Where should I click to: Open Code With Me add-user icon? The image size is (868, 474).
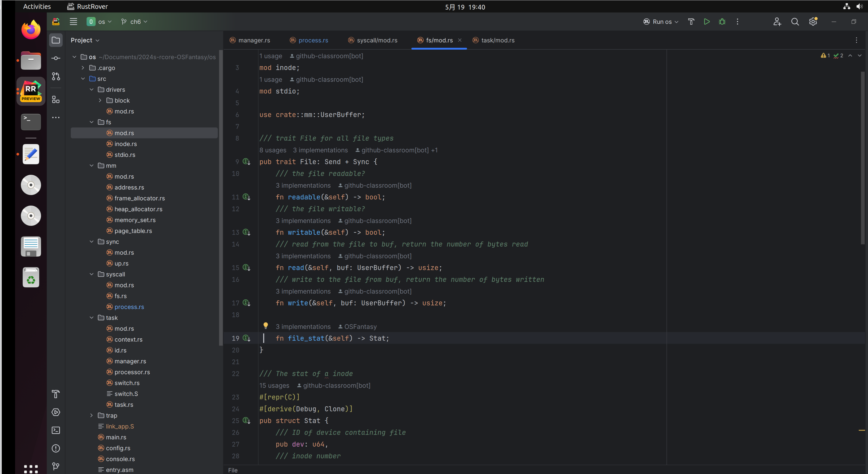777,21
